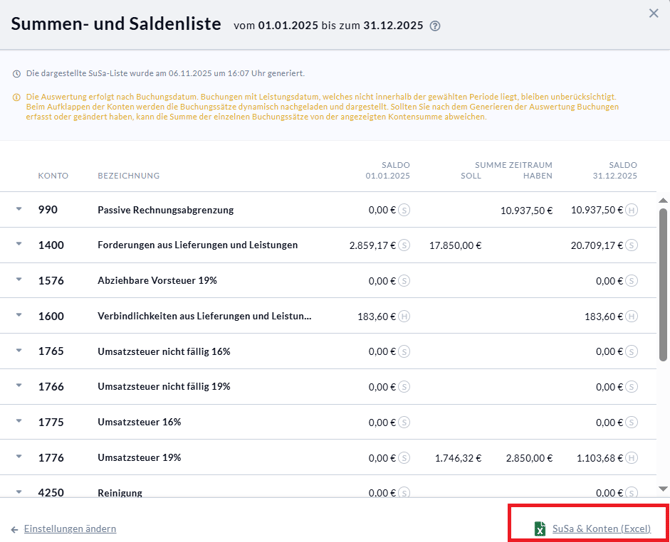Open the Einstellungen ändern link
Screen dimensions: 670x542
point(70,529)
